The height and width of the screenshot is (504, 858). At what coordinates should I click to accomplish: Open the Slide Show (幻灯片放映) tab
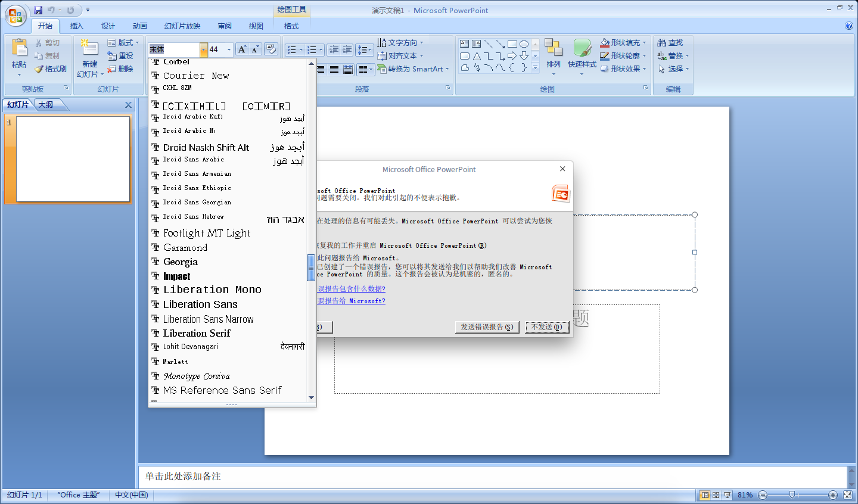[x=182, y=26]
